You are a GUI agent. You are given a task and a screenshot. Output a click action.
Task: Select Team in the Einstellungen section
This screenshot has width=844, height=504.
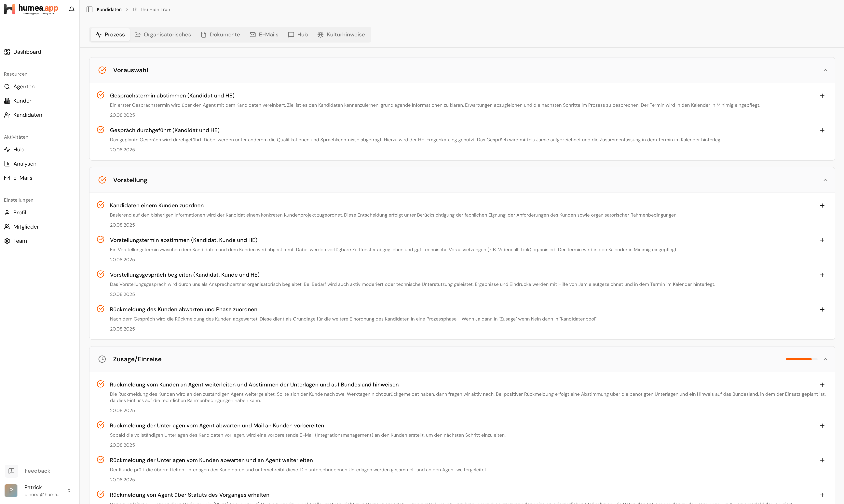tap(20, 241)
